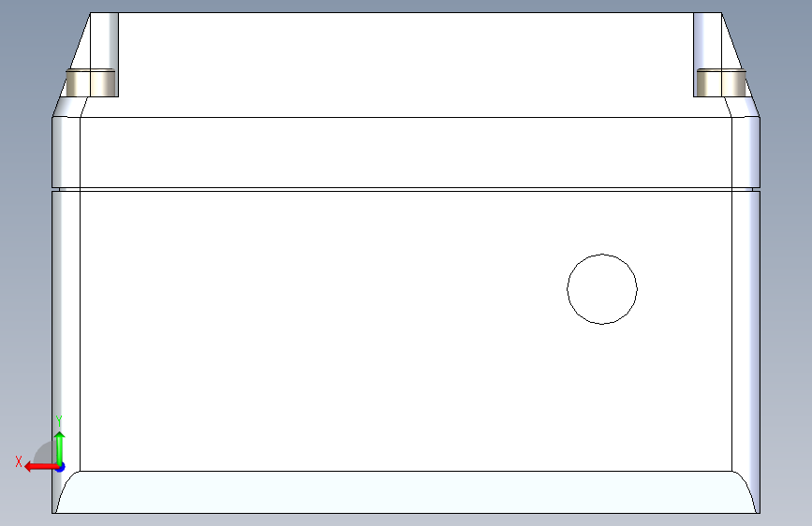Select the circular hole on front face
Screen dimensions: 812x526
click(602, 288)
